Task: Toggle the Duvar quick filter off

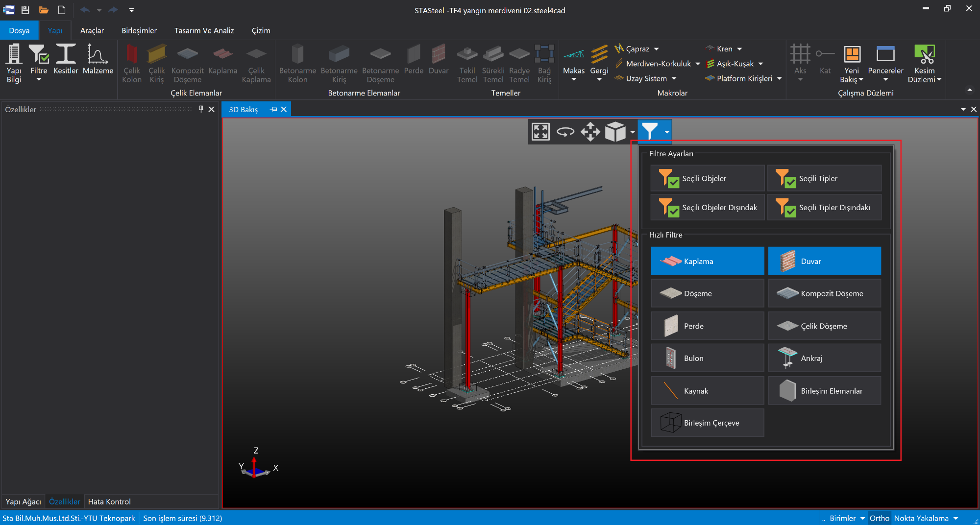Action: coord(824,261)
